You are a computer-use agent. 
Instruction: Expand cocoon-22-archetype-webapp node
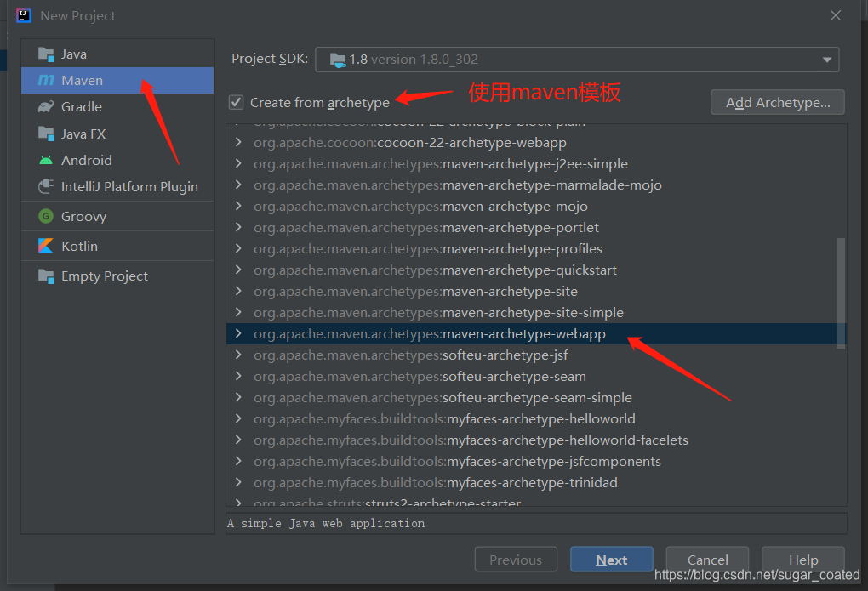(238, 142)
